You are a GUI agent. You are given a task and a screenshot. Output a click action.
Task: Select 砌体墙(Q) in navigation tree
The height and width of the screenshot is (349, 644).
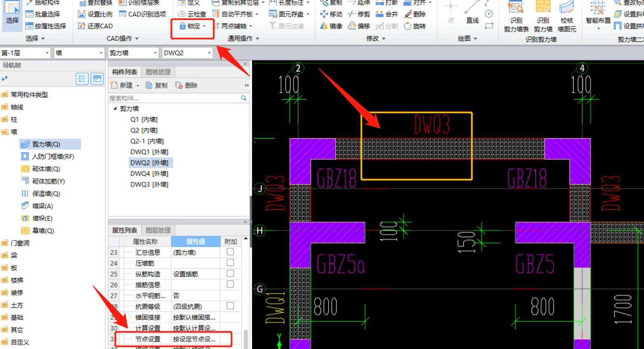tap(46, 169)
